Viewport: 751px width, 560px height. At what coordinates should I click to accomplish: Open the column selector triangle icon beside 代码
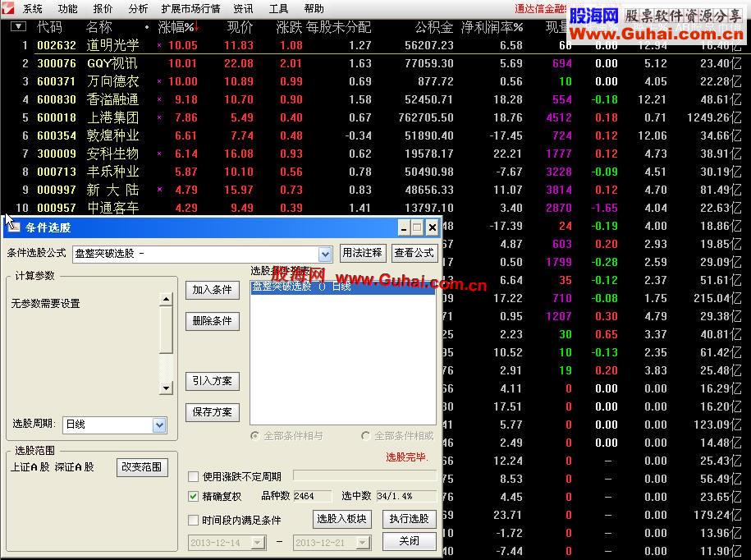point(18,26)
